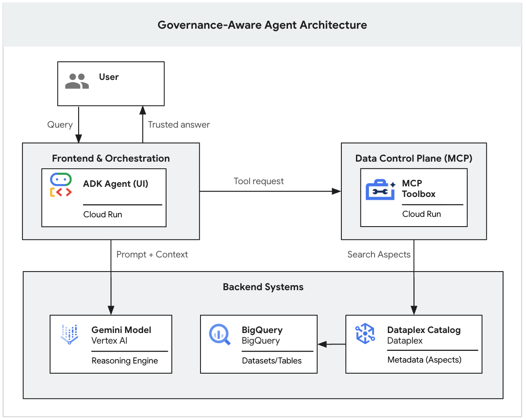Select the Gemini Model Vertex AI icon
The image size is (526, 420).
tap(69, 335)
